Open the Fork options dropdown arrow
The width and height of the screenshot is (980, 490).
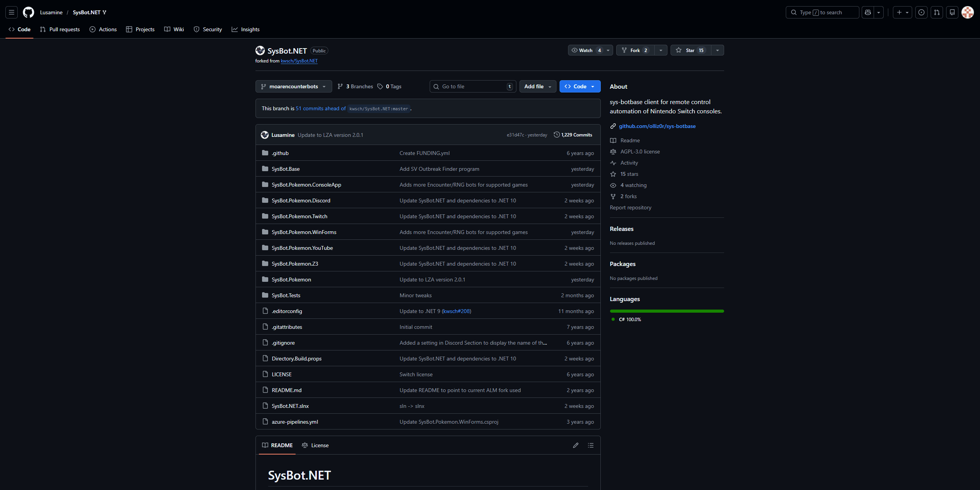(661, 51)
